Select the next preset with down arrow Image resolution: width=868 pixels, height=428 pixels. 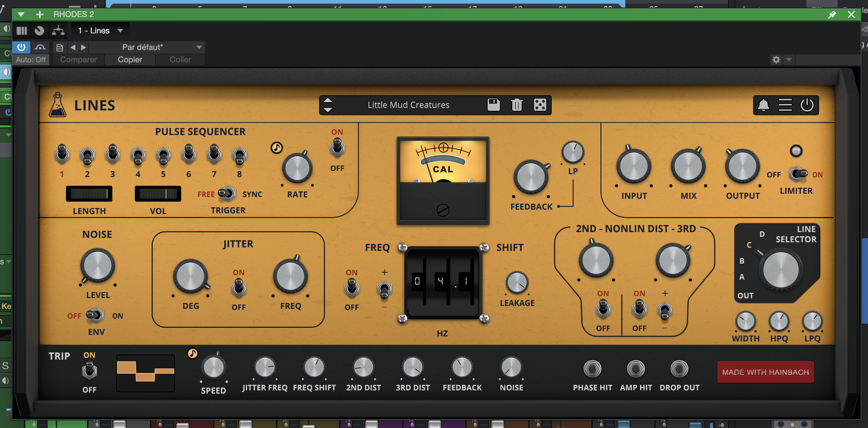(327, 110)
